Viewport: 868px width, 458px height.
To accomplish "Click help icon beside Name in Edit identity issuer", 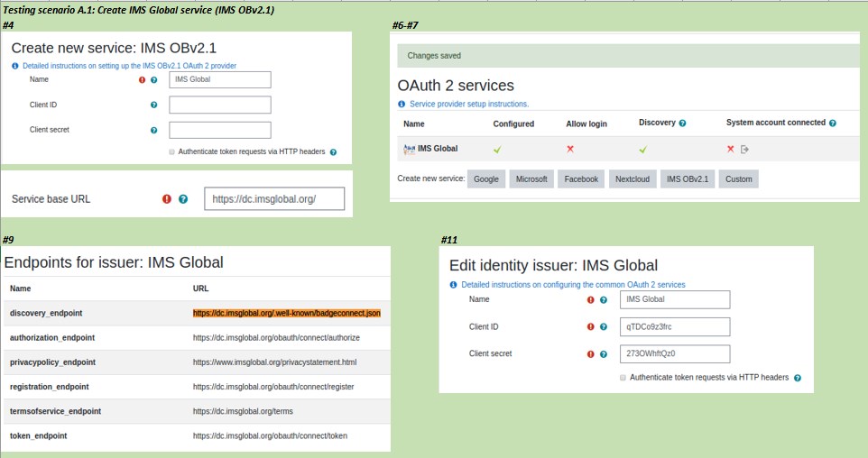I will pyautogui.click(x=604, y=300).
